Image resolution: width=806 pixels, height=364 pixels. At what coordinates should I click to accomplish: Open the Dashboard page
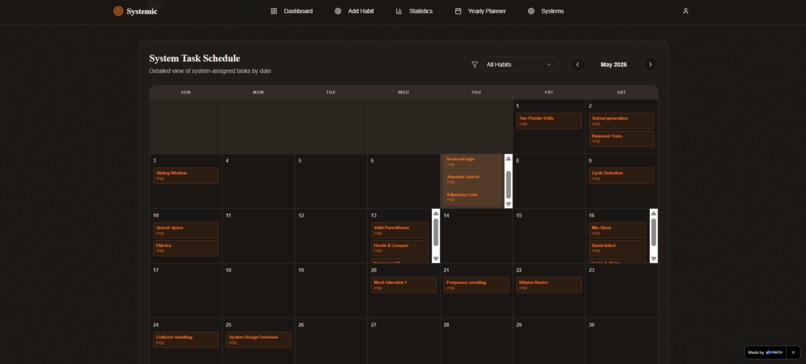pyautogui.click(x=291, y=11)
